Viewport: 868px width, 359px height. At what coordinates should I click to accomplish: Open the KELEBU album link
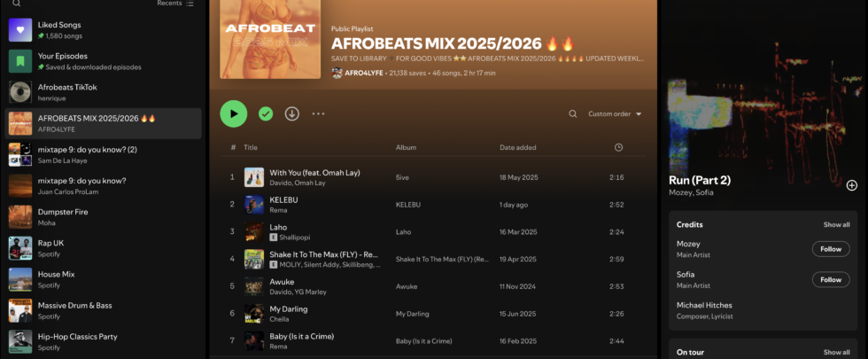(408, 205)
